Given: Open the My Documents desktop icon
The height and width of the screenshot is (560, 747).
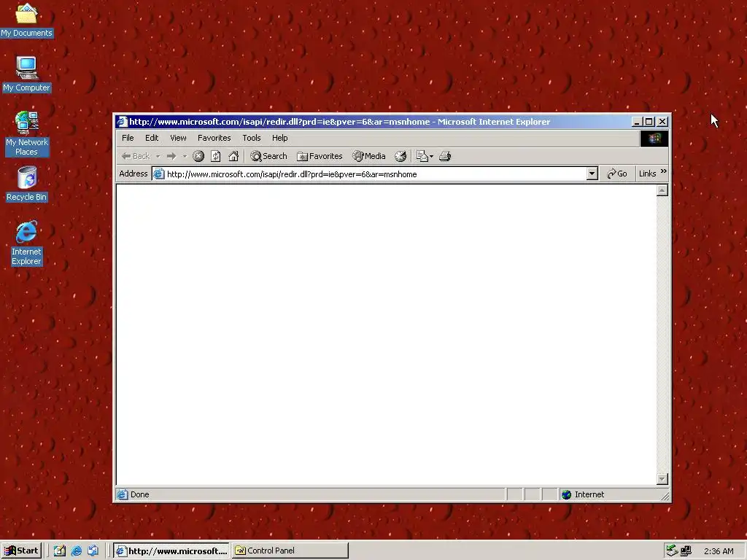Looking at the screenshot, I should (27, 20).
